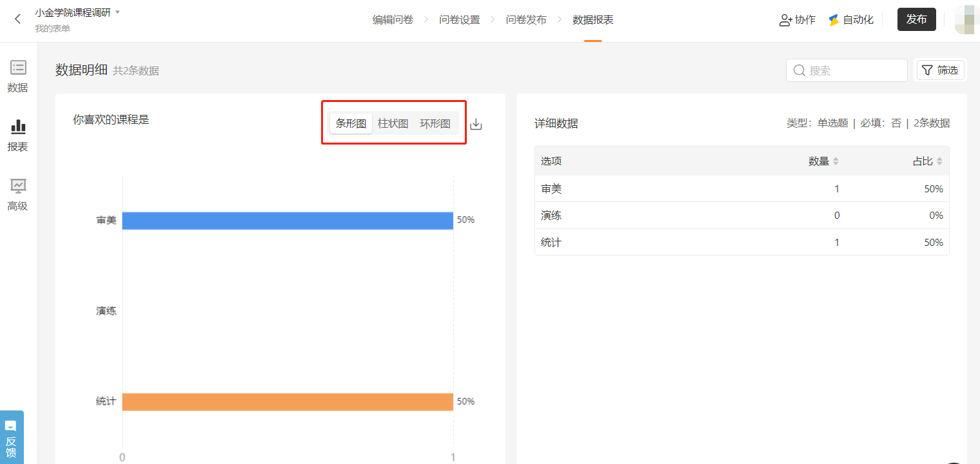The height and width of the screenshot is (464, 980).
Task: Go back with the left arrow icon
Action: pos(17,19)
